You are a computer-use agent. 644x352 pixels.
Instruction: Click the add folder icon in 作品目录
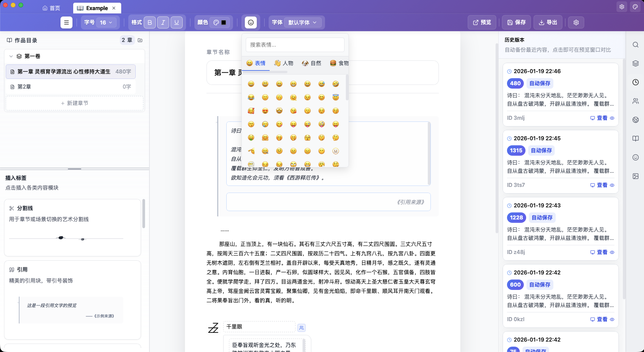tap(140, 40)
